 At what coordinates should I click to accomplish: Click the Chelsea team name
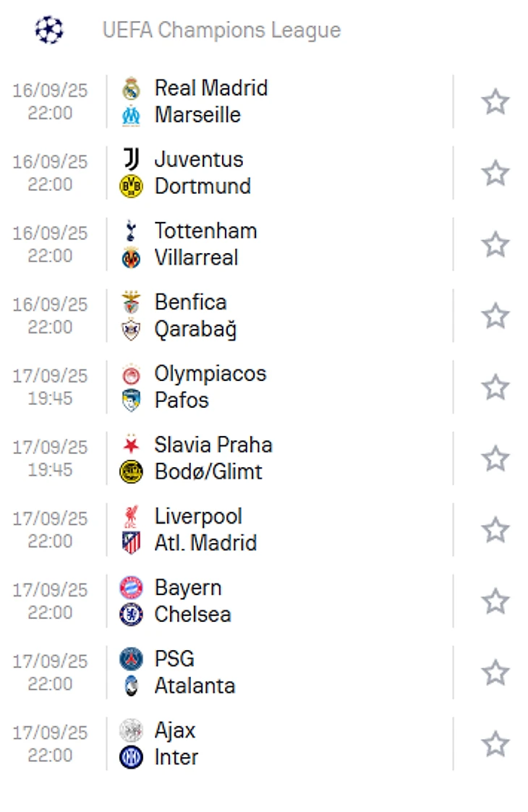[x=192, y=615]
